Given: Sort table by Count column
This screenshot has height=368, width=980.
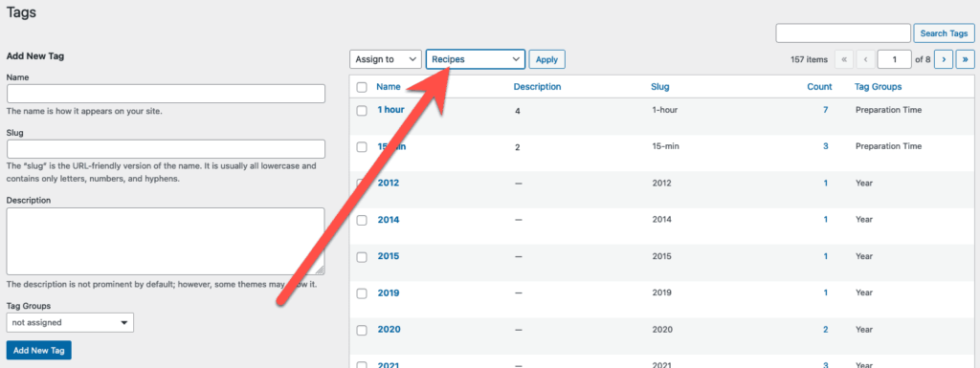Looking at the screenshot, I should click(819, 87).
